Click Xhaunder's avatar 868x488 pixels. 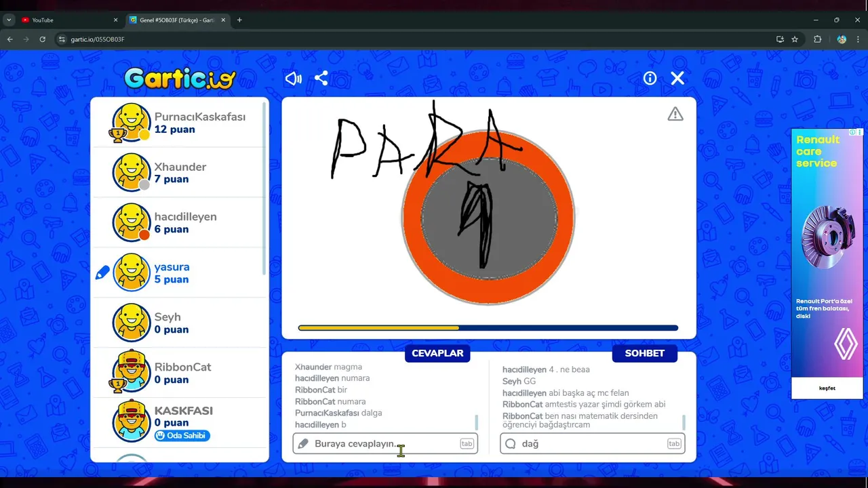131,172
